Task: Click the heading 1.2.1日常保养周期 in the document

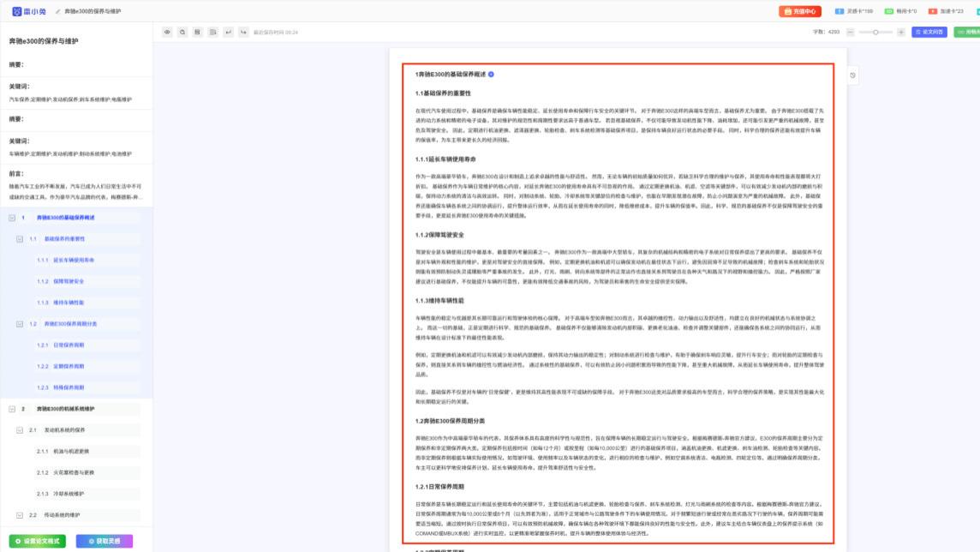Action: pos(439,486)
